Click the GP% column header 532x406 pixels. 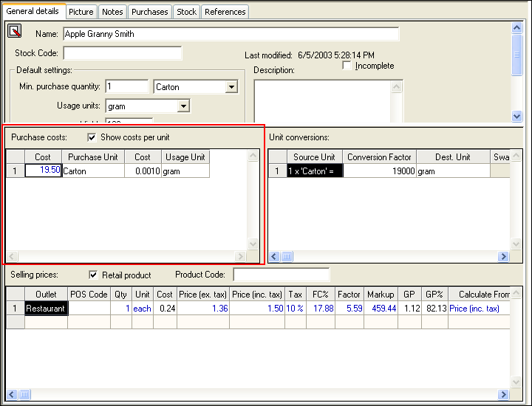(434, 295)
